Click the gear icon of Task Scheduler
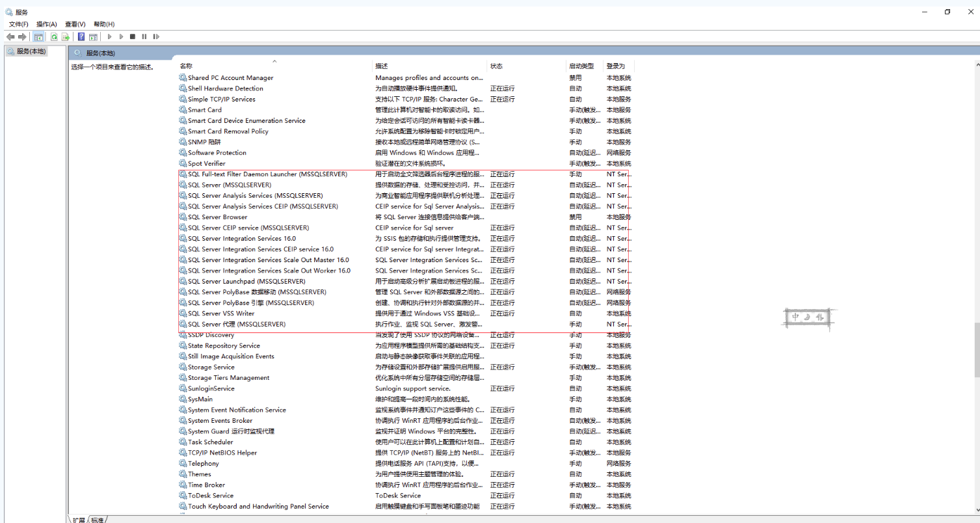Screen dimensions: 980x523 coord(183,442)
